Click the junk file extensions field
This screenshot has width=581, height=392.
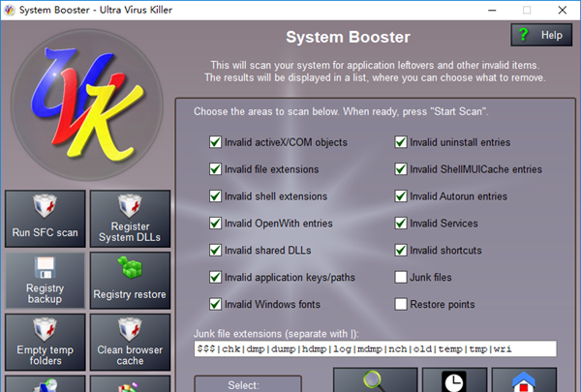(x=375, y=349)
